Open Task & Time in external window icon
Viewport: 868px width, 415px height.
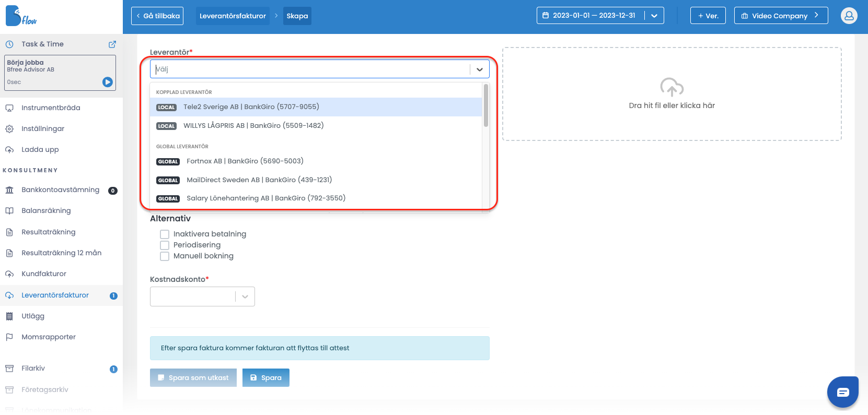112,44
